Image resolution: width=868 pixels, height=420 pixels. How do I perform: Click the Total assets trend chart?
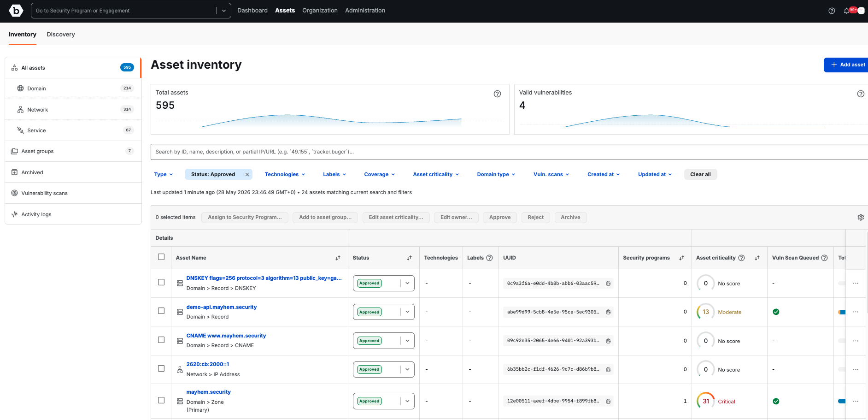point(330,121)
